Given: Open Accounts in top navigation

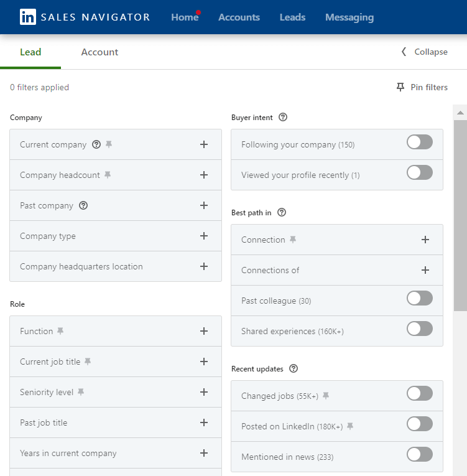Looking at the screenshot, I should pyautogui.click(x=239, y=17).
